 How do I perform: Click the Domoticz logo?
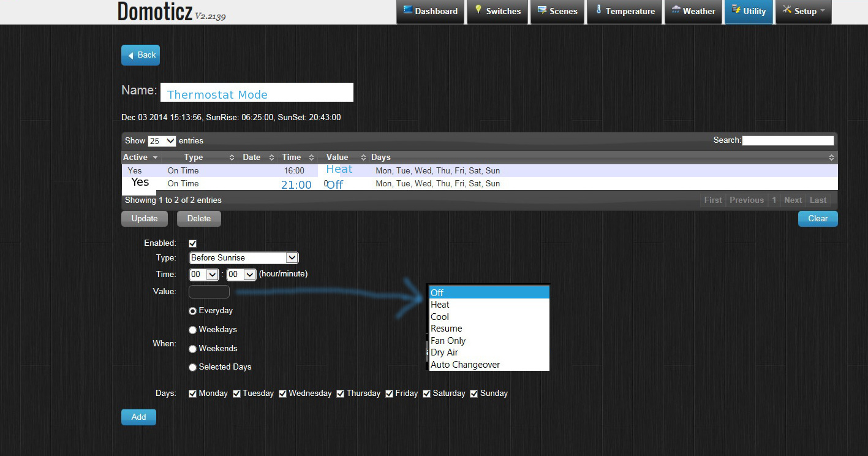pos(155,11)
